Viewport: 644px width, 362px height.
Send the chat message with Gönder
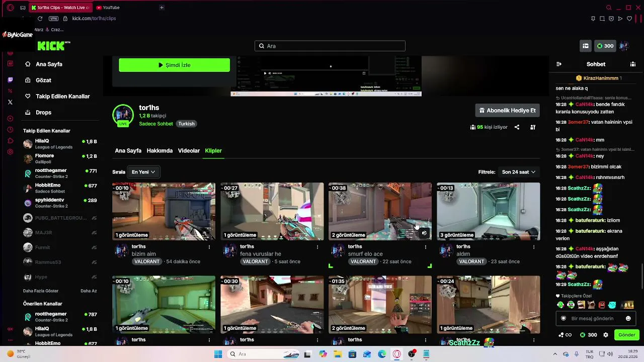[x=627, y=335]
